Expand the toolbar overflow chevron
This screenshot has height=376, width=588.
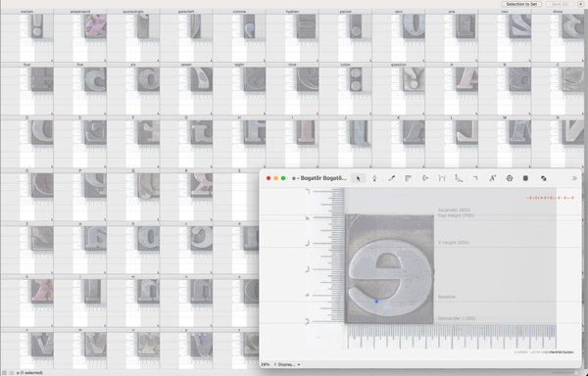574,178
